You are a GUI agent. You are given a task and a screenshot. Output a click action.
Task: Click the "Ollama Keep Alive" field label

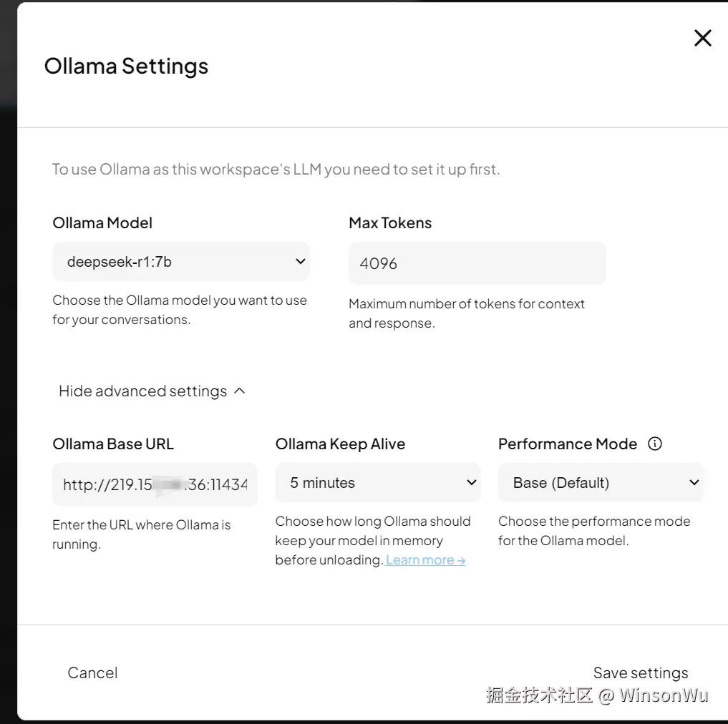[x=340, y=444]
